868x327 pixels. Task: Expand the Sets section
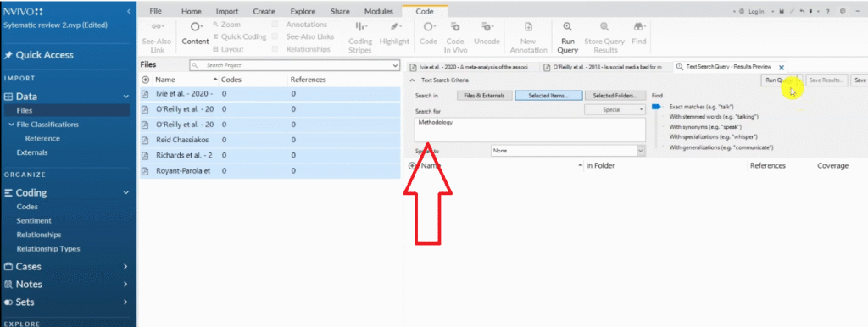pos(125,302)
